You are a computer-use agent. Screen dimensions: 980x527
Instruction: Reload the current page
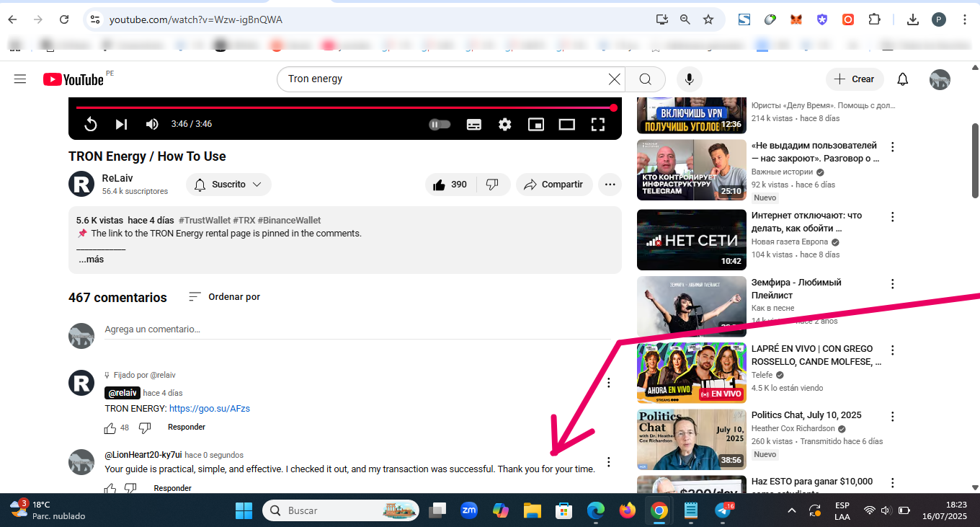point(64,19)
